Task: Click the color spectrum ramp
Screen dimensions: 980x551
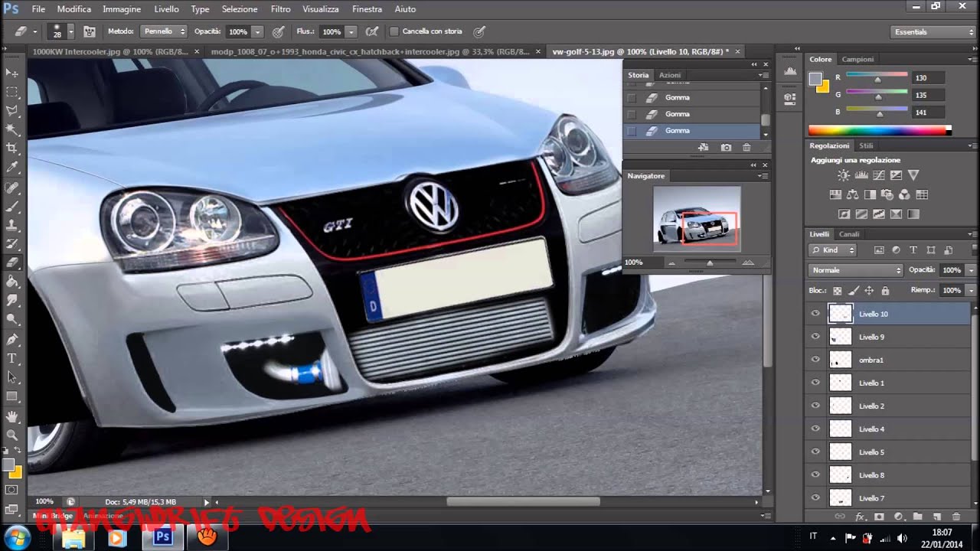Action: point(880,130)
